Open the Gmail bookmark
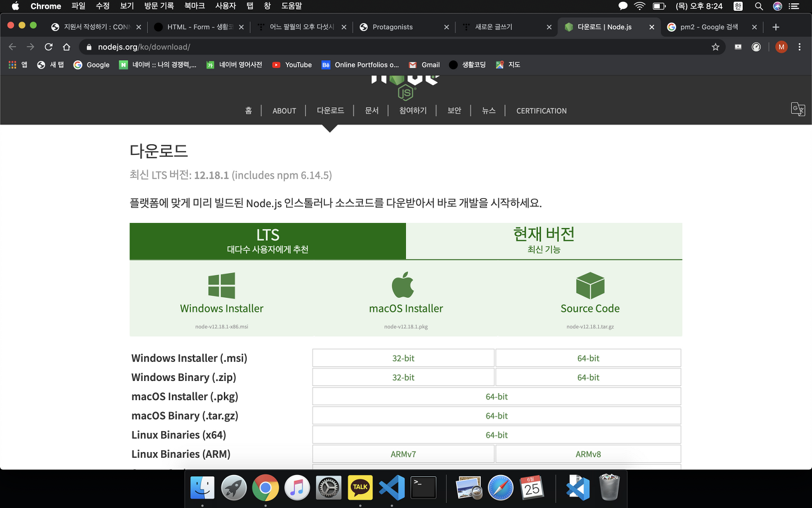This screenshot has width=812, height=508. pyautogui.click(x=424, y=65)
